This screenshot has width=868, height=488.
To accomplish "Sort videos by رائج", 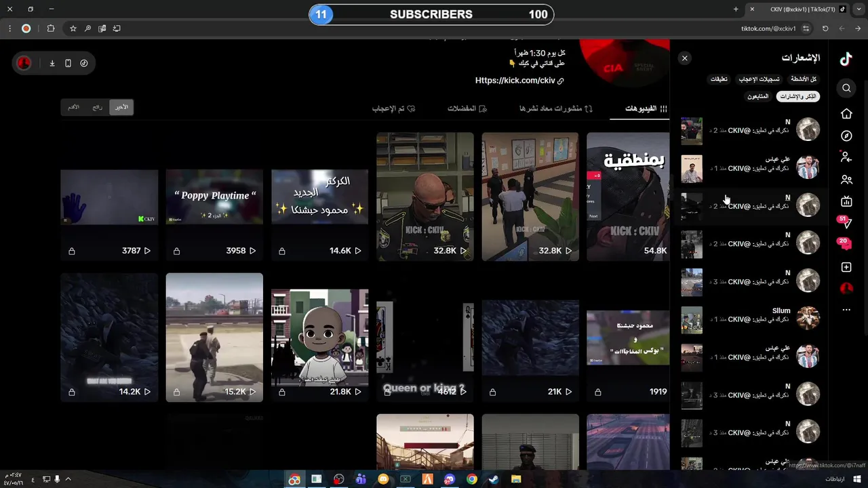I will 98,107.
